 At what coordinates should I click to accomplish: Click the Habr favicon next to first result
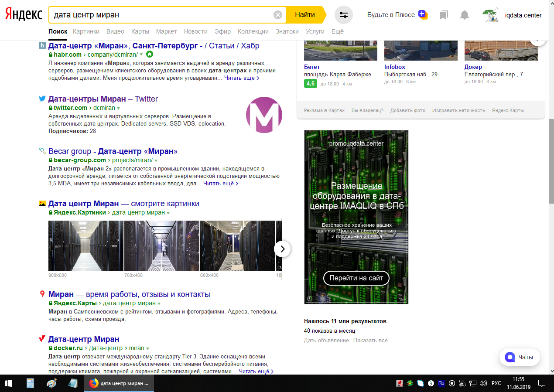tap(42, 45)
